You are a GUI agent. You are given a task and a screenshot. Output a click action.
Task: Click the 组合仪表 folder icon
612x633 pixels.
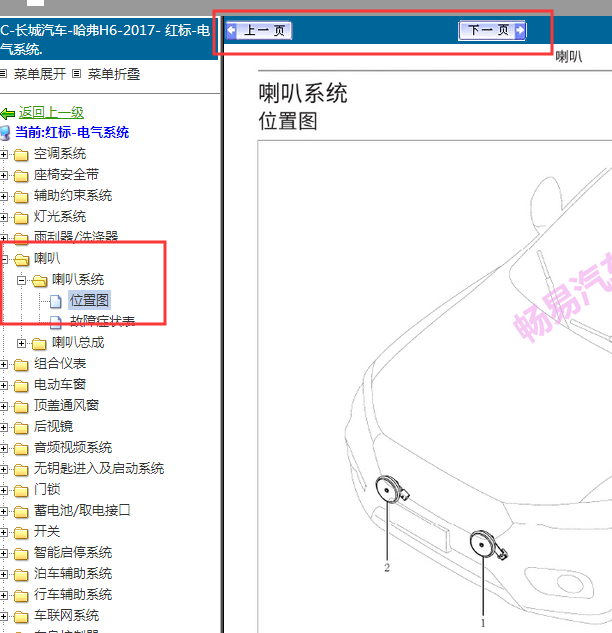pos(21,365)
